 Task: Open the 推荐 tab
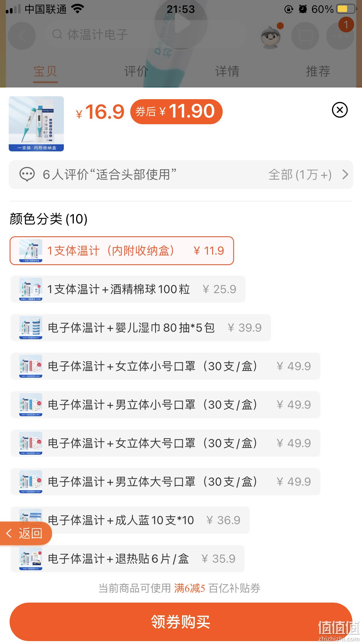[x=318, y=71]
